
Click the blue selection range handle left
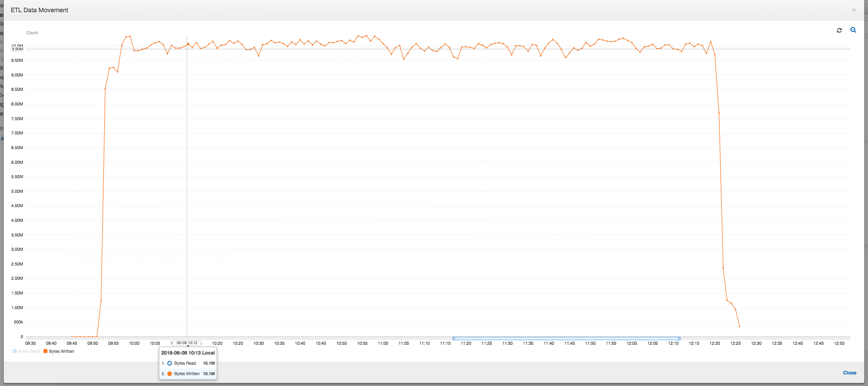pos(453,337)
